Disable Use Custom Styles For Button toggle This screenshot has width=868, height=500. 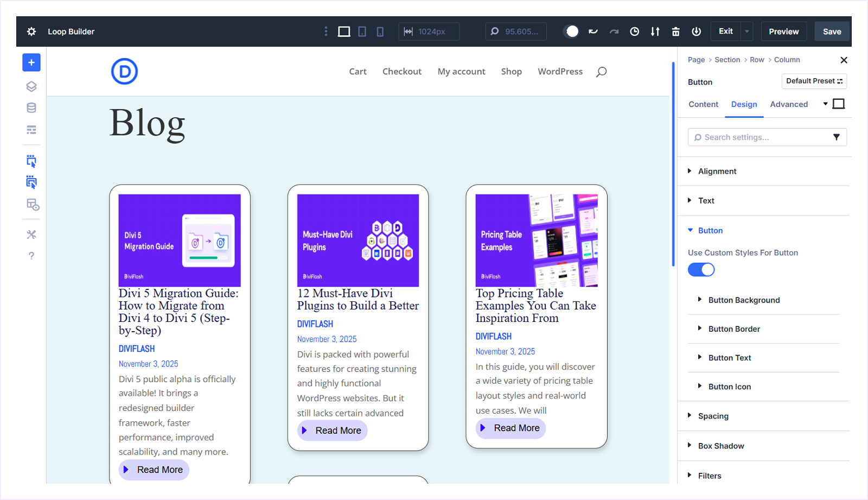pos(701,270)
